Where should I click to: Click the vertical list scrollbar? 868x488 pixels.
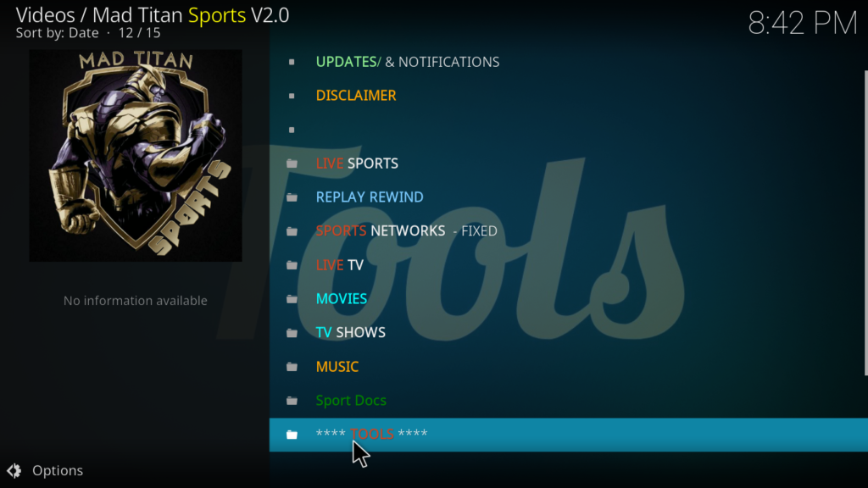(x=865, y=223)
